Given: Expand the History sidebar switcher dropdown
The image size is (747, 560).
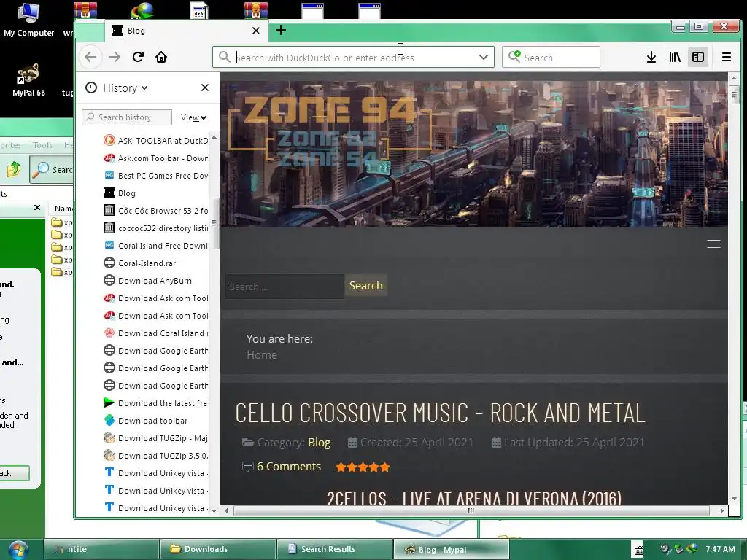Looking at the screenshot, I should tap(125, 88).
